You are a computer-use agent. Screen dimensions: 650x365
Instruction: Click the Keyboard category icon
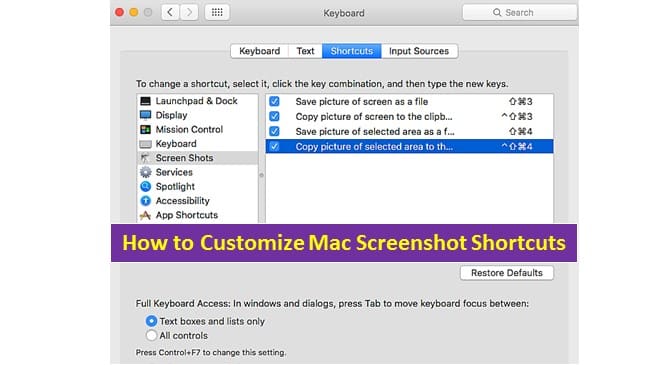(146, 144)
